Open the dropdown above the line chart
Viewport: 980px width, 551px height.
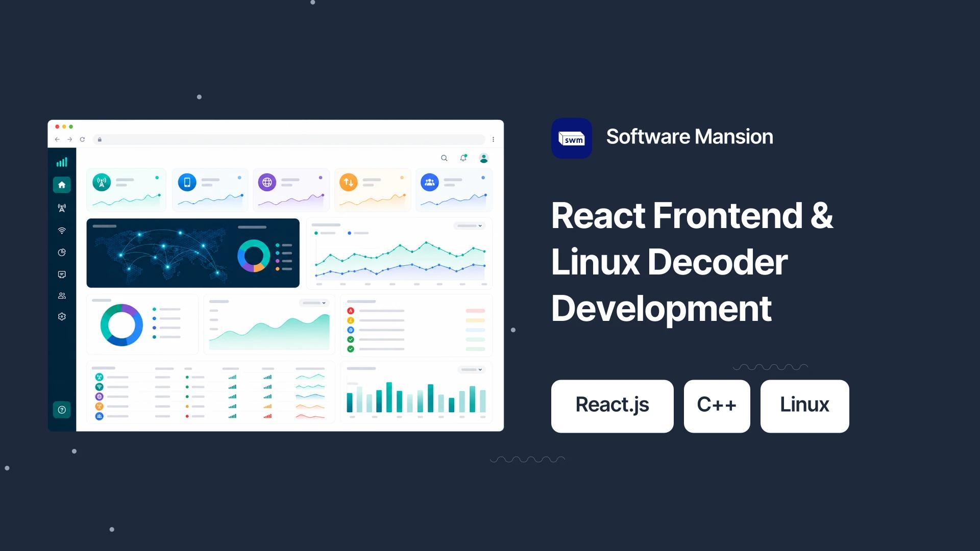470,226
